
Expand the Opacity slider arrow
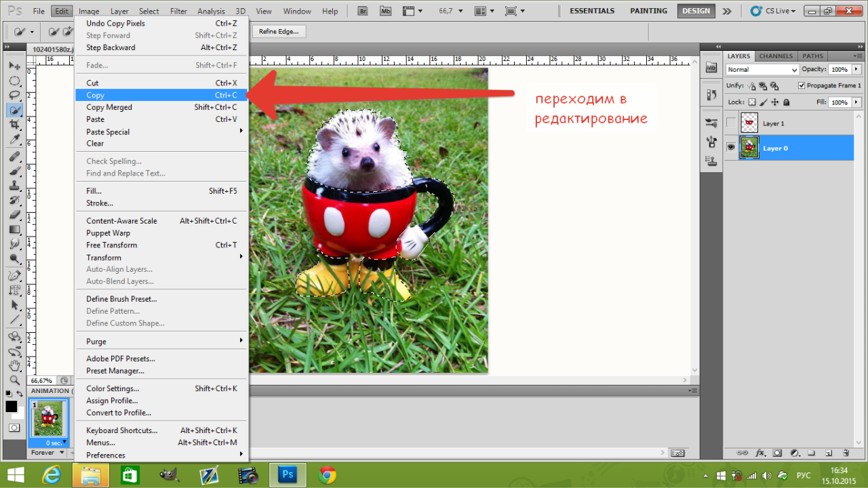coord(856,70)
